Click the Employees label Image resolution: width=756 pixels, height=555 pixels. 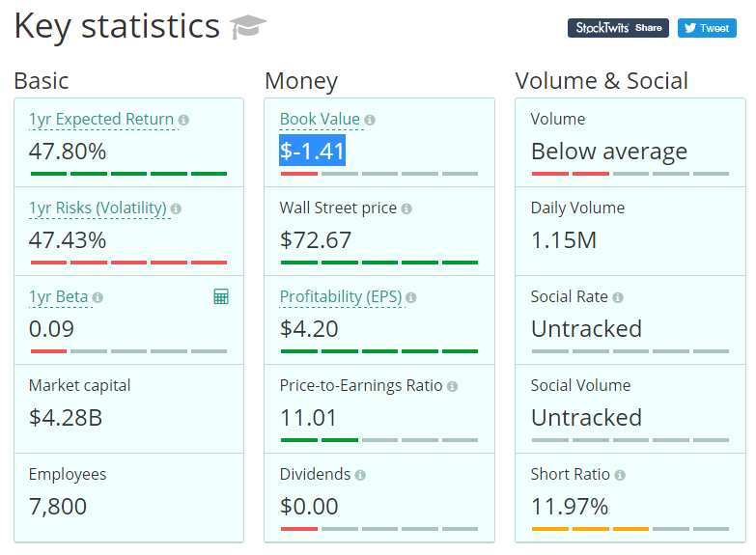[x=68, y=475]
